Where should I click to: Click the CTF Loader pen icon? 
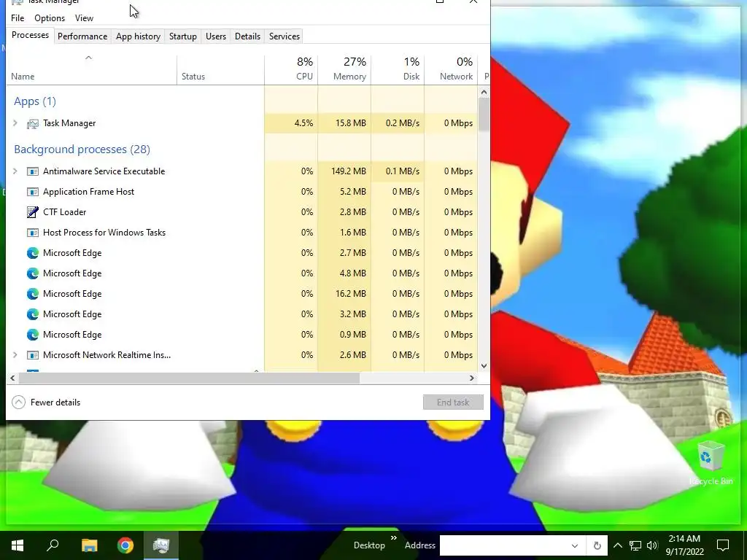pos(32,212)
